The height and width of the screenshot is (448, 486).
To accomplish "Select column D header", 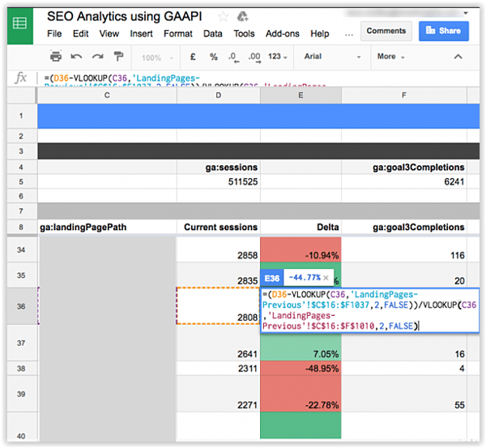I will (x=218, y=95).
